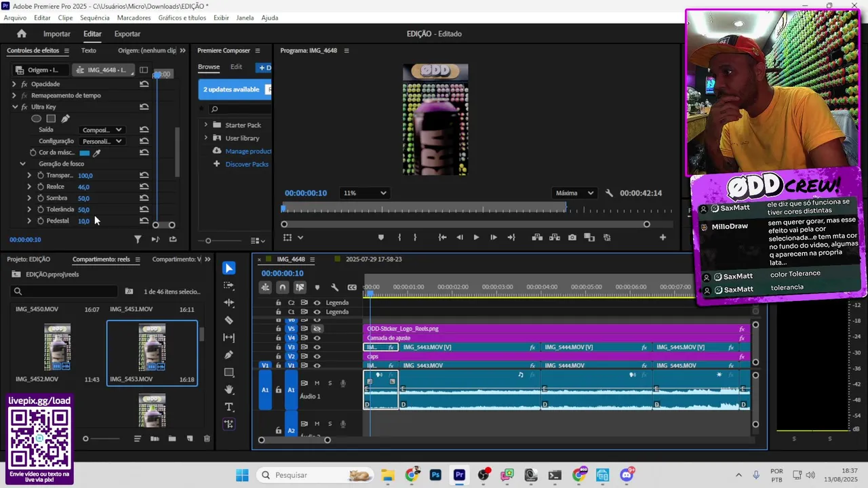Open the Saída output dropdown

(102, 130)
